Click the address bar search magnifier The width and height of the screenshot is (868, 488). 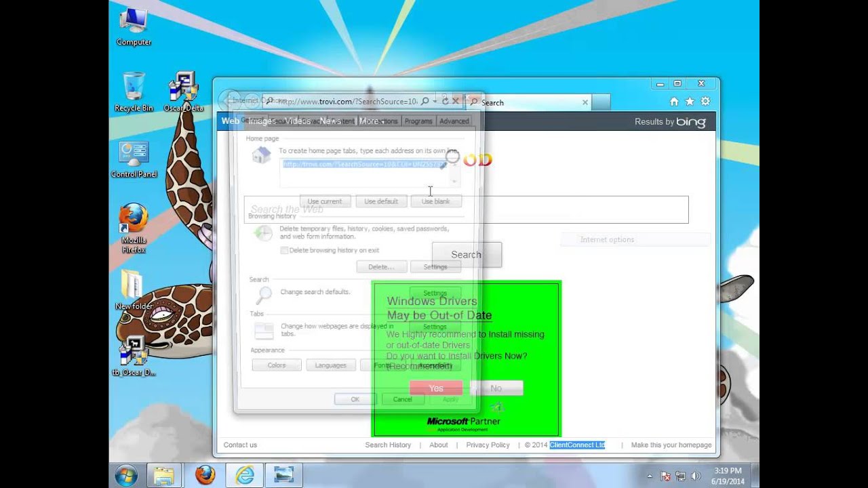click(x=425, y=101)
